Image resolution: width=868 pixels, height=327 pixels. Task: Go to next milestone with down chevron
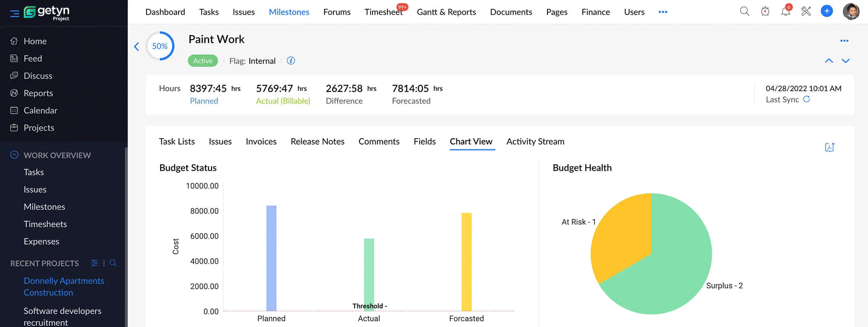[x=845, y=61]
